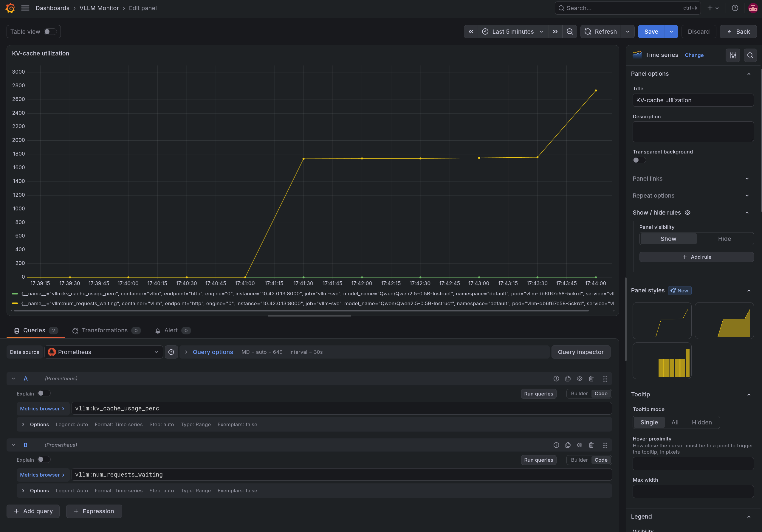Open panel options sliders icon
Screen dimensions: 762x532
tap(733, 55)
